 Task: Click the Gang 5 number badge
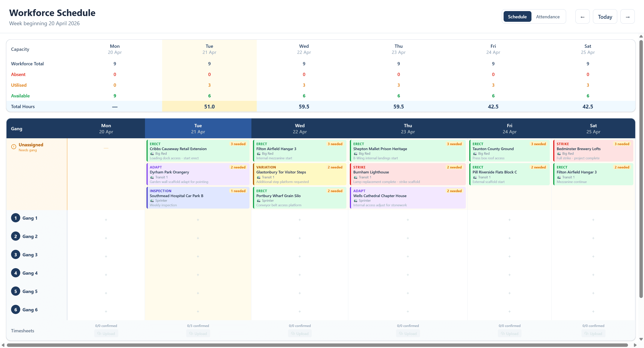tap(15, 291)
